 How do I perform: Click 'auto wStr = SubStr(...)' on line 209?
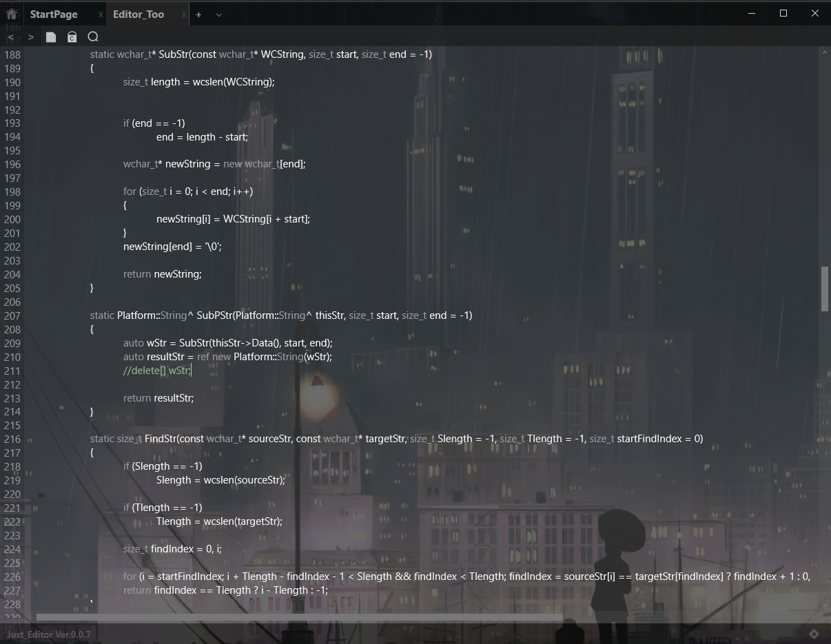click(x=228, y=343)
